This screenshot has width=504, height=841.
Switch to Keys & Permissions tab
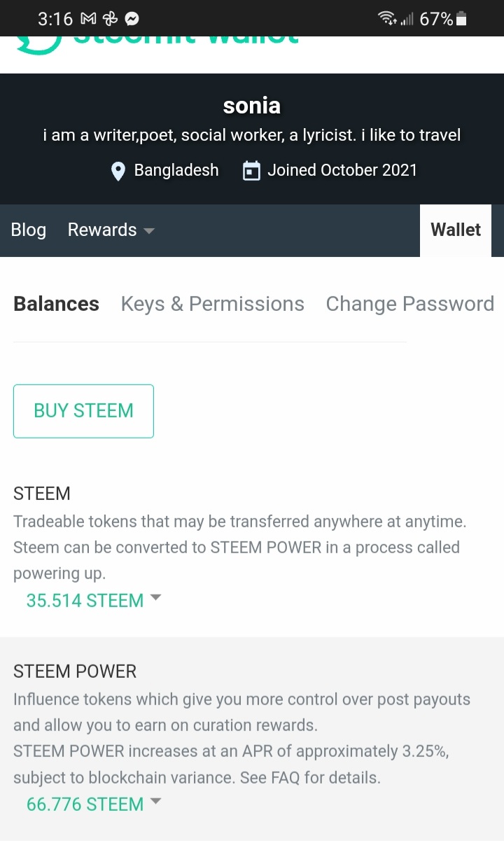click(212, 304)
